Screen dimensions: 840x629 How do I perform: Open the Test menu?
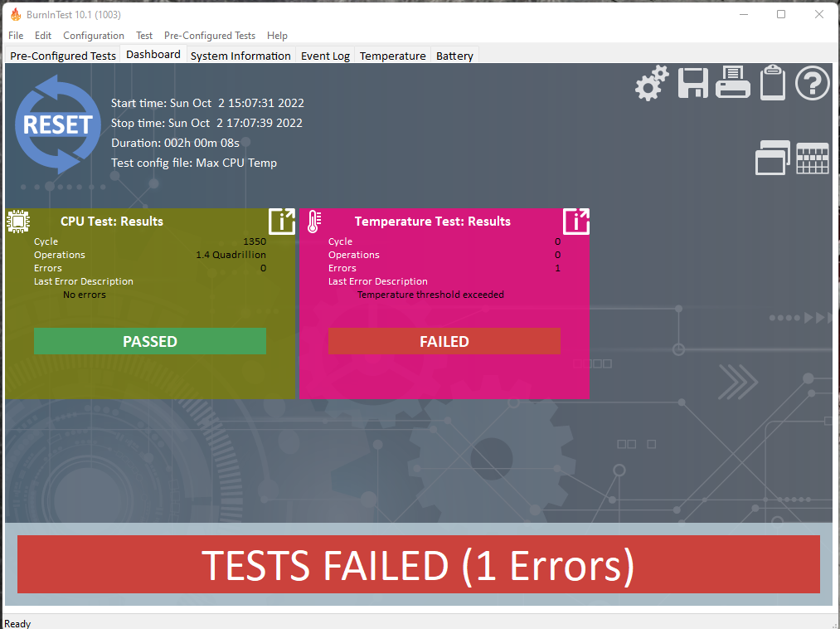pos(144,36)
